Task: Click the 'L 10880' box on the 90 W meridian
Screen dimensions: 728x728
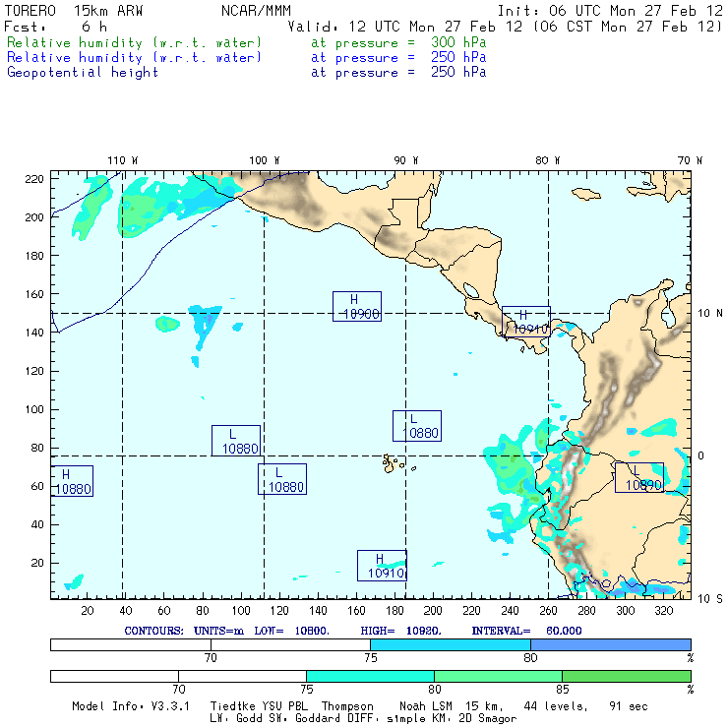Action: point(417,426)
